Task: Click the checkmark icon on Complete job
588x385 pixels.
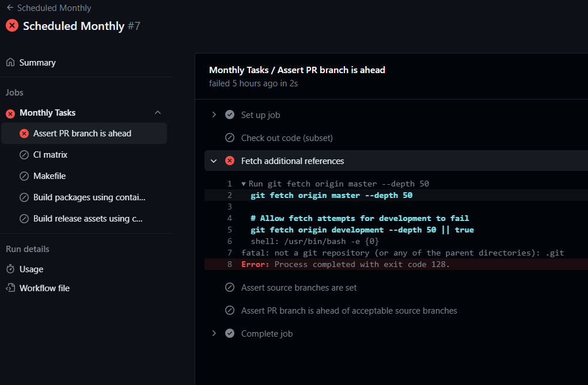Action: tap(230, 333)
